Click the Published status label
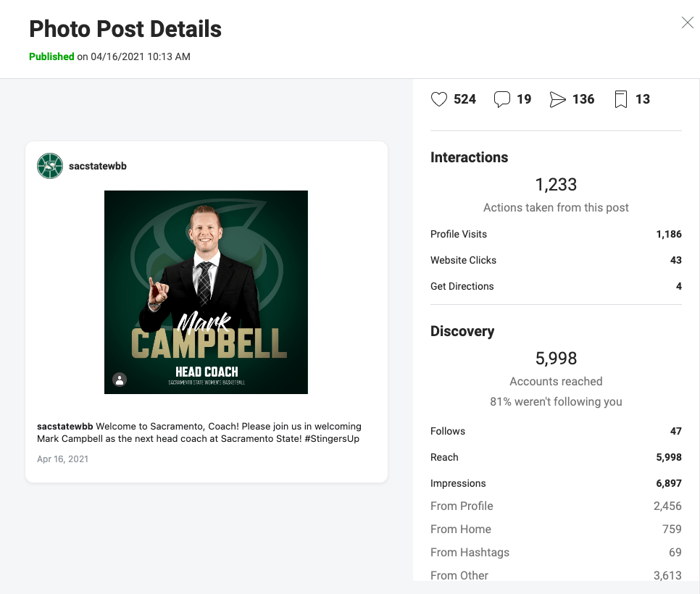The image size is (700, 594). 51,57
